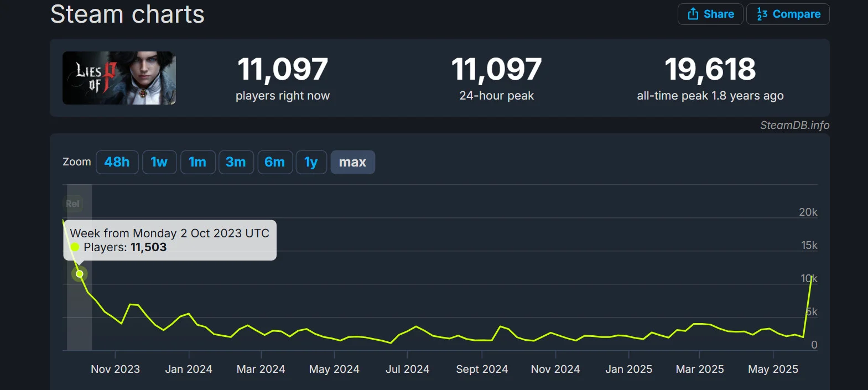Image resolution: width=868 pixels, height=390 pixels.
Task: Click the Steam charts heading
Action: click(x=128, y=14)
